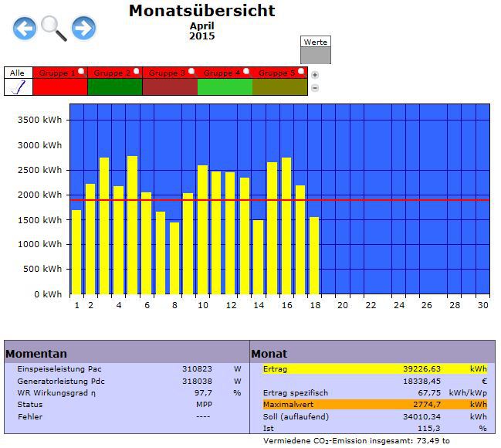501x448 pixels.
Task: Click the yellow bar for day 5
Action: (133, 226)
